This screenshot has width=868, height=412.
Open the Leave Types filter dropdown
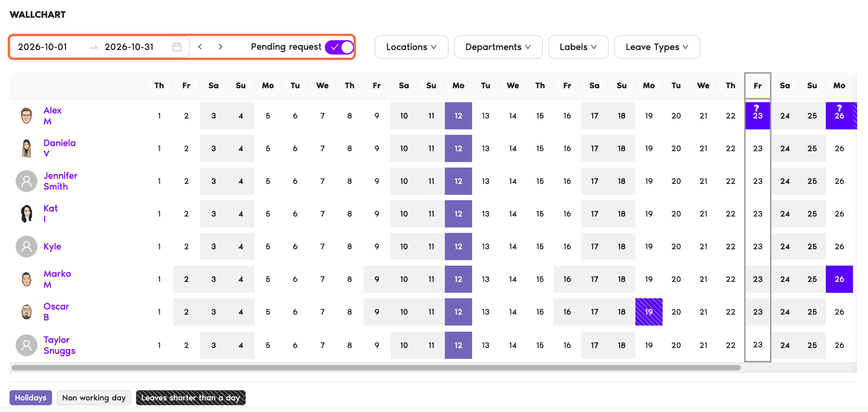pyautogui.click(x=657, y=47)
